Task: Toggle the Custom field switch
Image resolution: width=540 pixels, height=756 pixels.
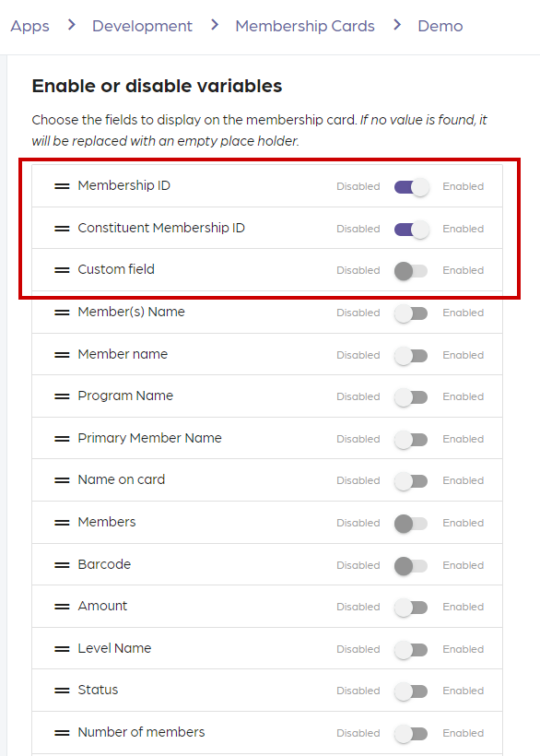Action: [411, 270]
